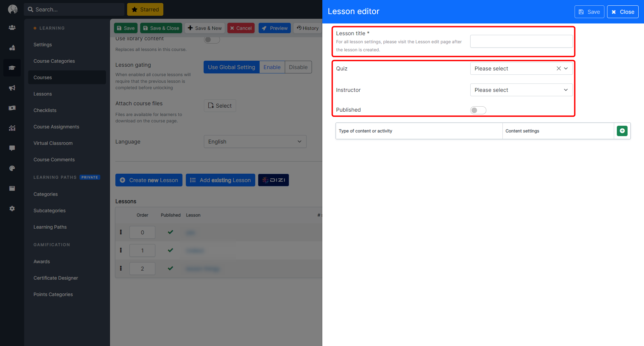Click drag handle of lesson order 0

click(121, 232)
